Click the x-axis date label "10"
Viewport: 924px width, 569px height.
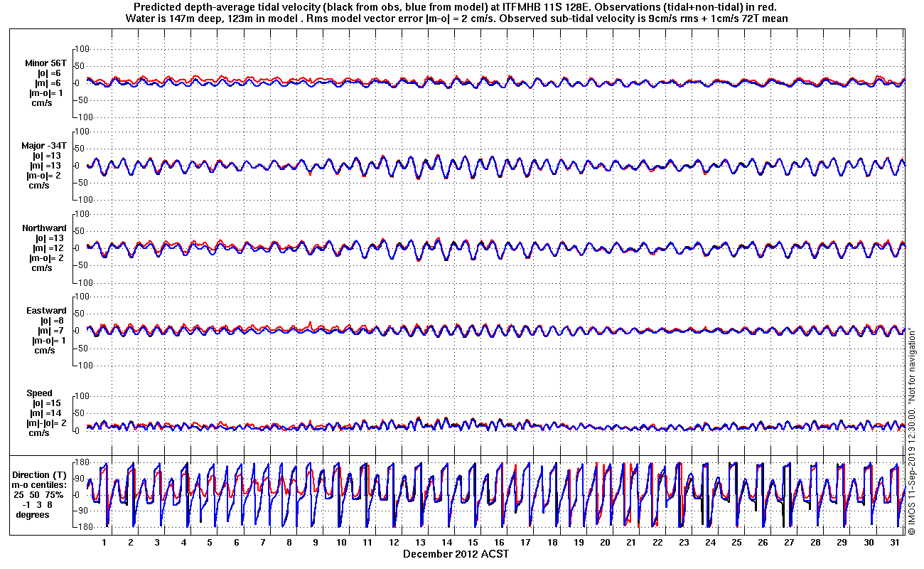click(341, 542)
